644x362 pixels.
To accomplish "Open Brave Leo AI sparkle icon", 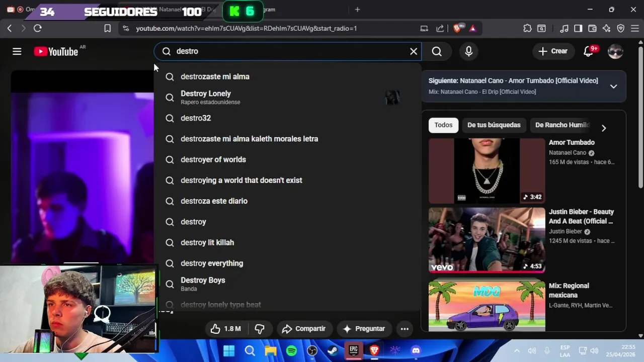I will [606, 28].
